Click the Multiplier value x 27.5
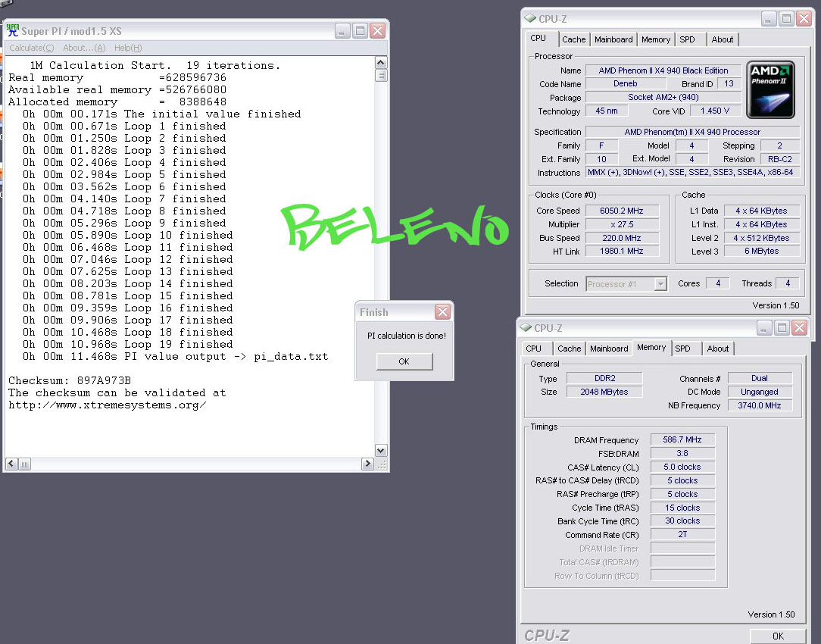The image size is (821, 644). click(x=622, y=224)
